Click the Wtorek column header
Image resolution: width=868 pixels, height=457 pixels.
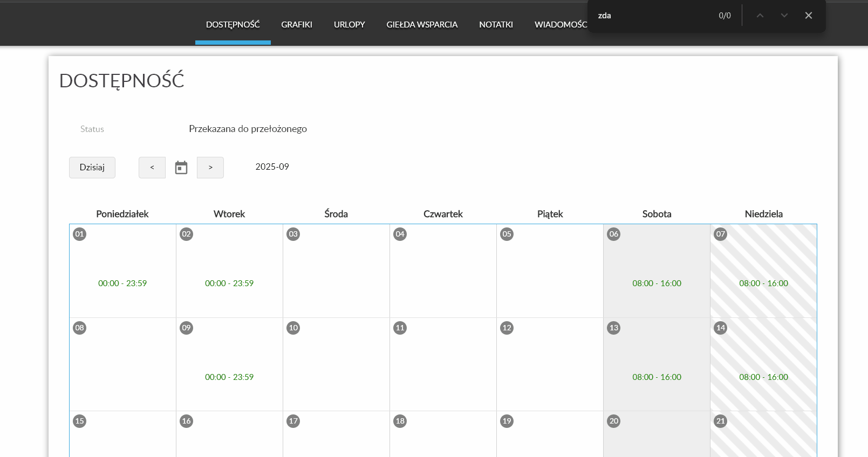(229, 214)
